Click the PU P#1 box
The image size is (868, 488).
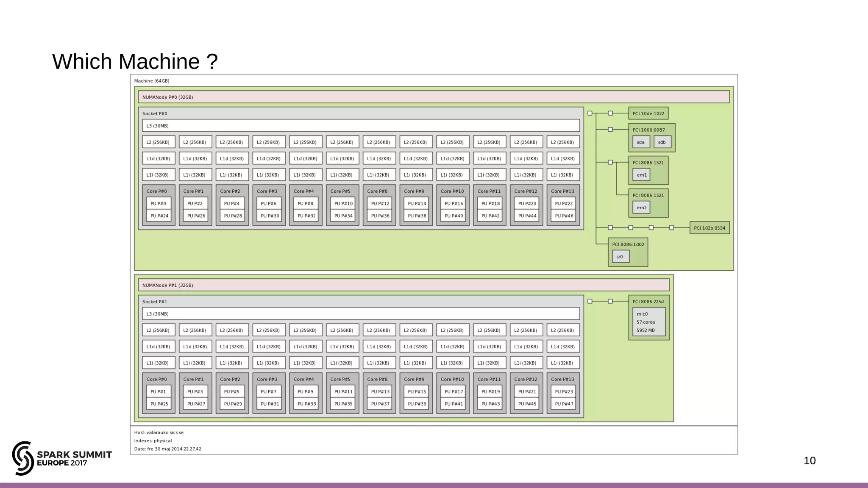pyautogui.click(x=159, y=392)
